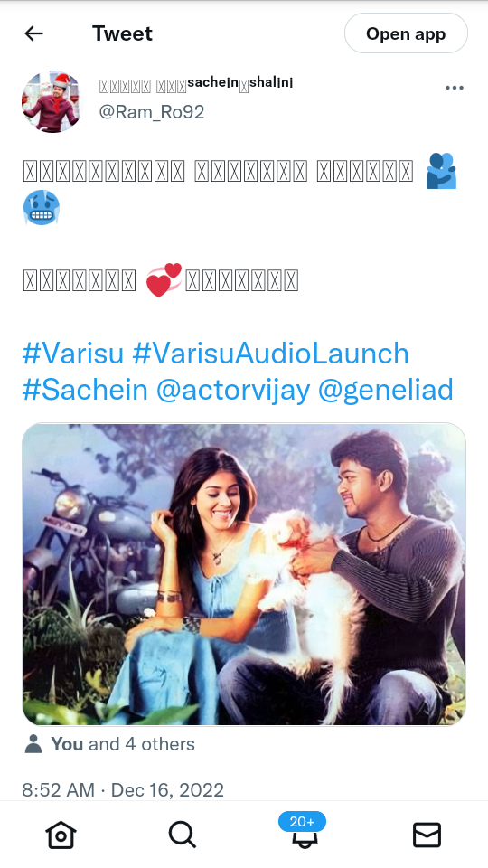Open Messages envelope icon
This screenshot has width=488, height=868.
pyautogui.click(x=427, y=835)
